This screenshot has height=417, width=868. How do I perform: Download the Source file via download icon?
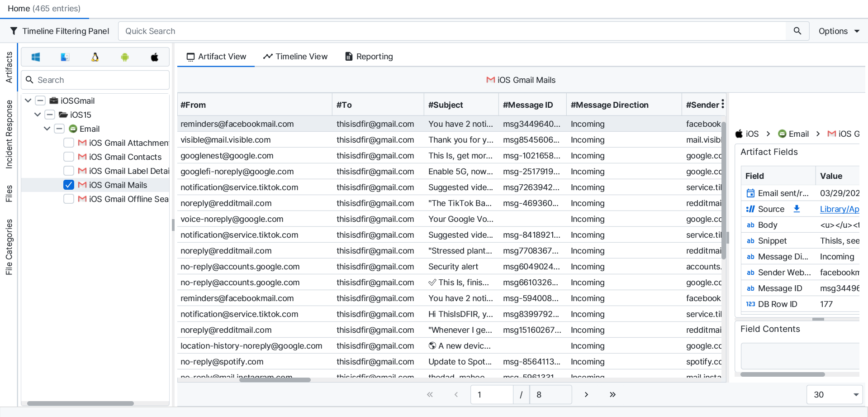tap(797, 209)
